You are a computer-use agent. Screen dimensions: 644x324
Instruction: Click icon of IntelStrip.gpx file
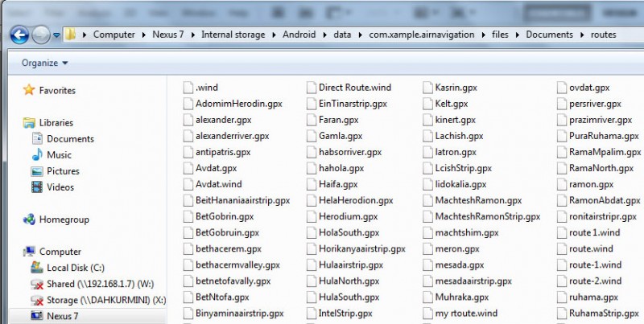tap(312, 314)
